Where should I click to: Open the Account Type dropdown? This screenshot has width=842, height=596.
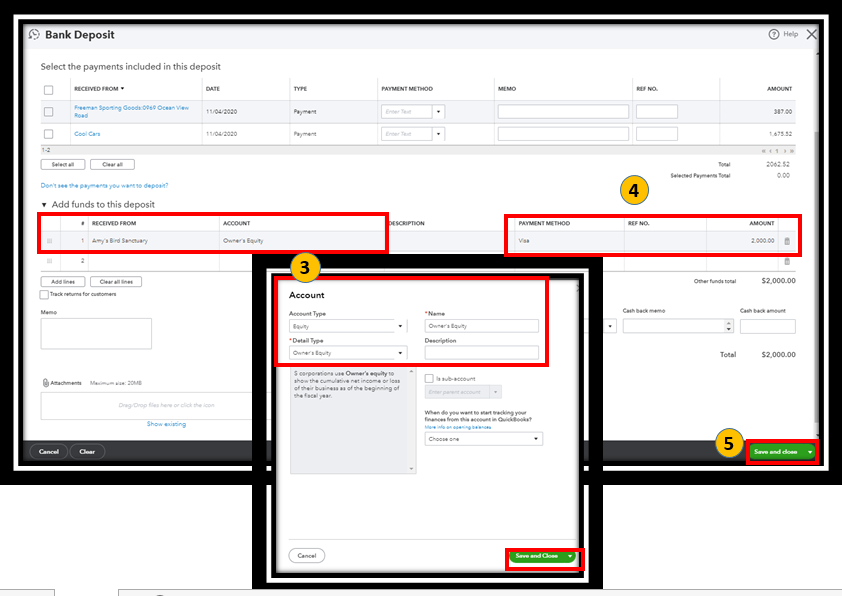400,326
